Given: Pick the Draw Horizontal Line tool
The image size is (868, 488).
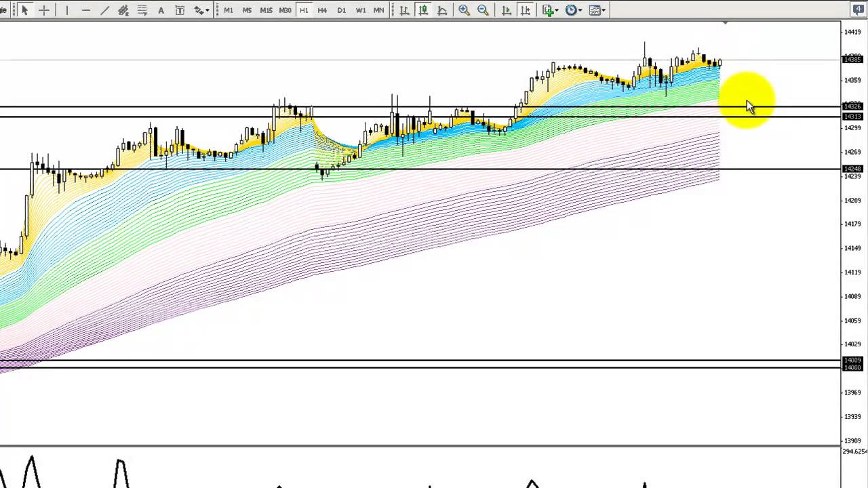Looking at the screenshot, I should click(85, 10).
